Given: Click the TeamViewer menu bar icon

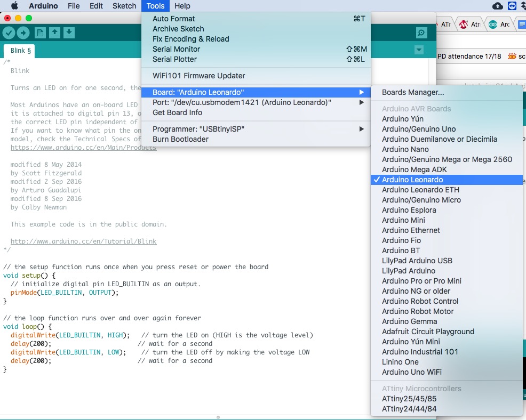Looking at the screenshot, I should coord(512,6).
